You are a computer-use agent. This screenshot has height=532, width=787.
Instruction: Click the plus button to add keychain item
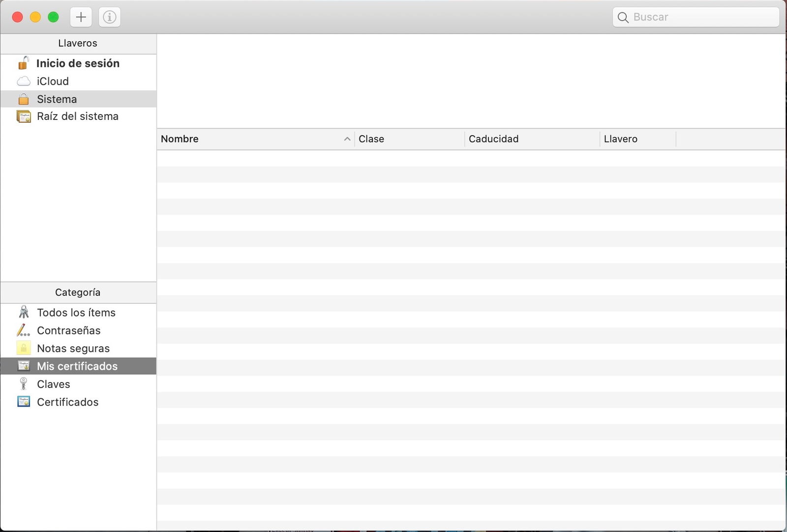pos(81,17)
